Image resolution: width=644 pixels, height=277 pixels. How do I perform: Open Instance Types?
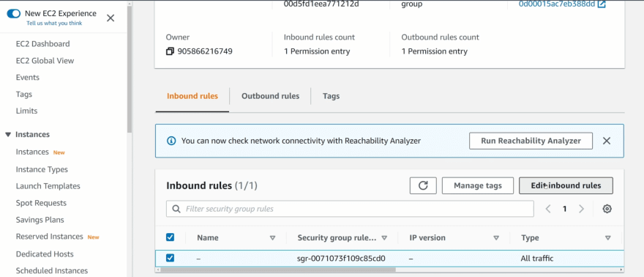[42, 169]
